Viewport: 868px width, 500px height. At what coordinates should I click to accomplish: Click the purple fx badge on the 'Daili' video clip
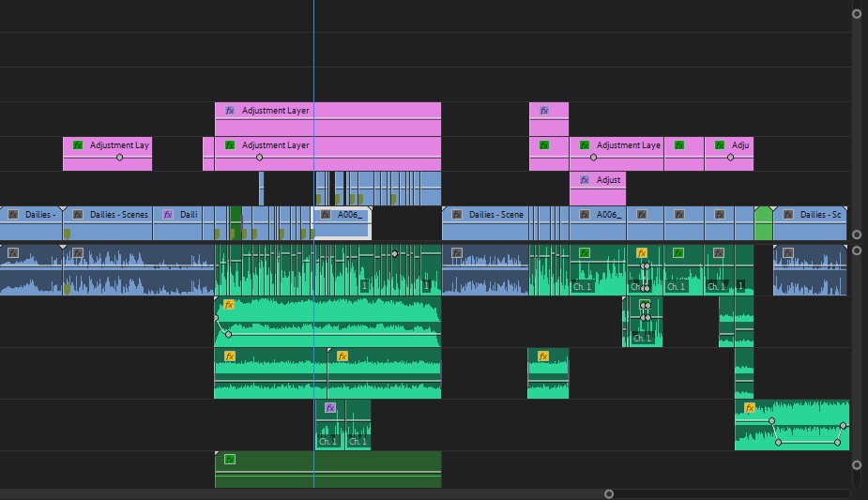(x=168, y=214)
